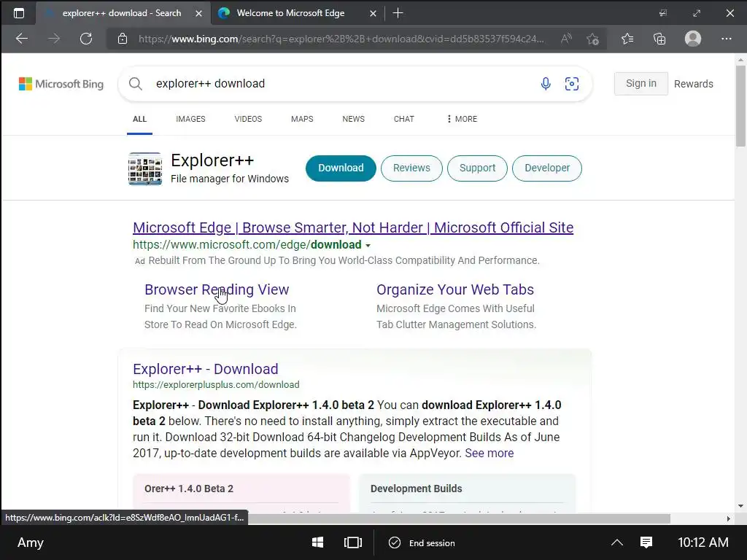This screenshot has width=747, height=560.
Task: Open Browser Reading View link
Action: click(217, 289)
